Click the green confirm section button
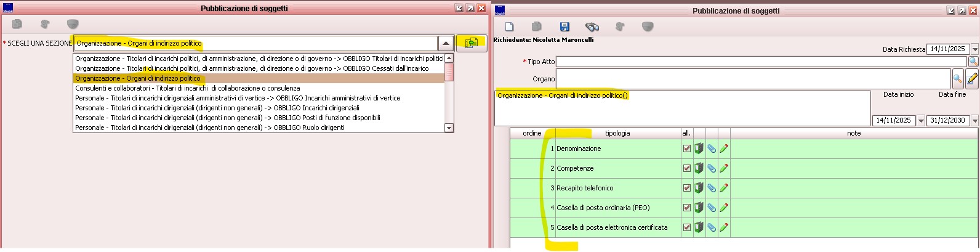The height and width of the screenshot is (252, 980). coord(472,43)
